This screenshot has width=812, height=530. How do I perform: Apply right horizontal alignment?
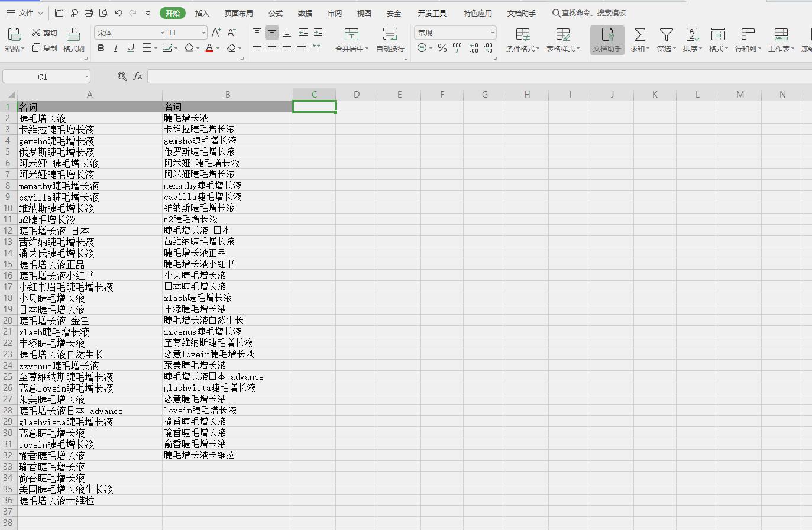point(287,48)
